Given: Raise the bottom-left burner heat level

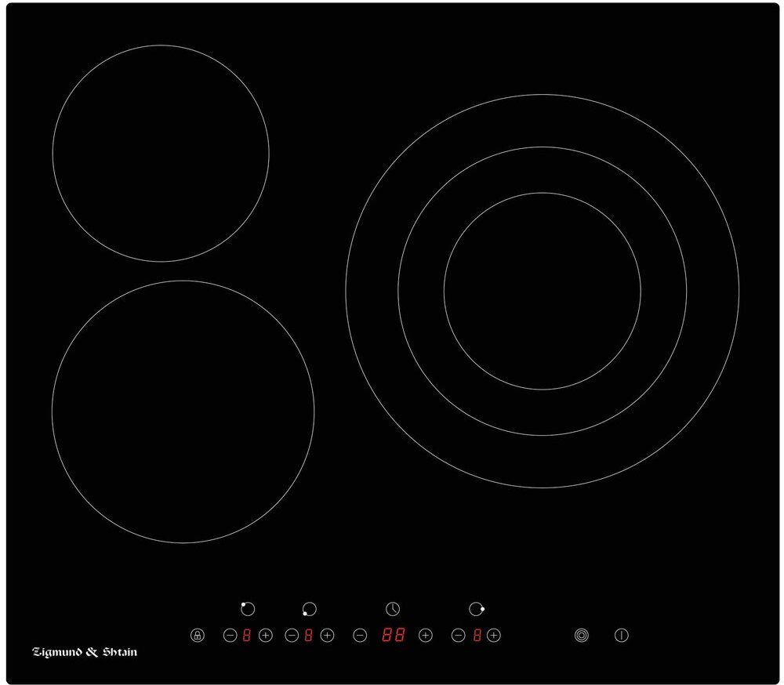Looking at the screenshot, I should click(328, 636).
